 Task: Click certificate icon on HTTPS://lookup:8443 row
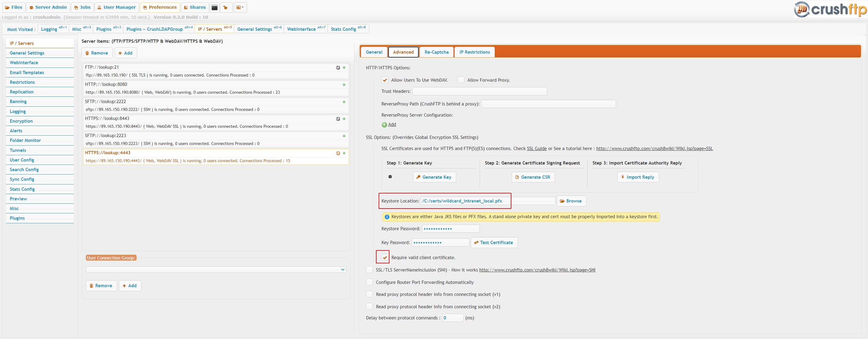tap(338, 119)
